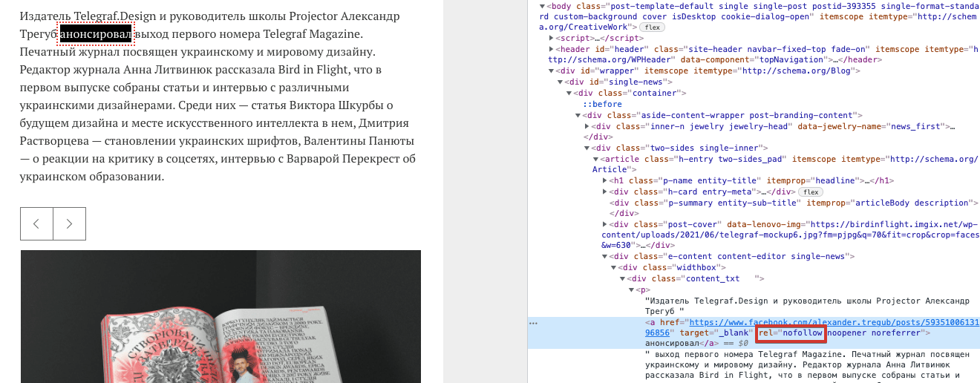Click the highlighted 'анонсировал' link in article

[x=96, y=34]
